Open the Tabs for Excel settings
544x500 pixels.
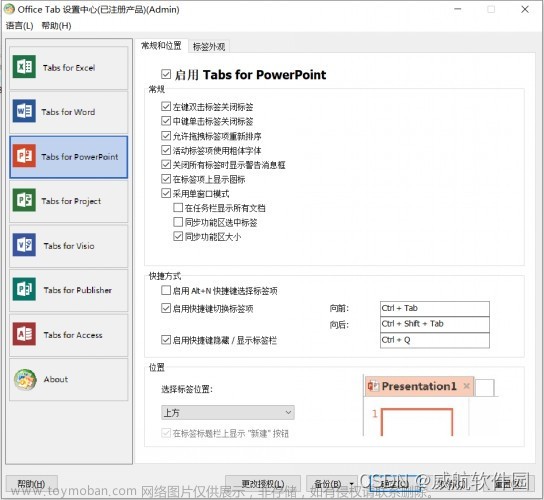pos(69,68)
